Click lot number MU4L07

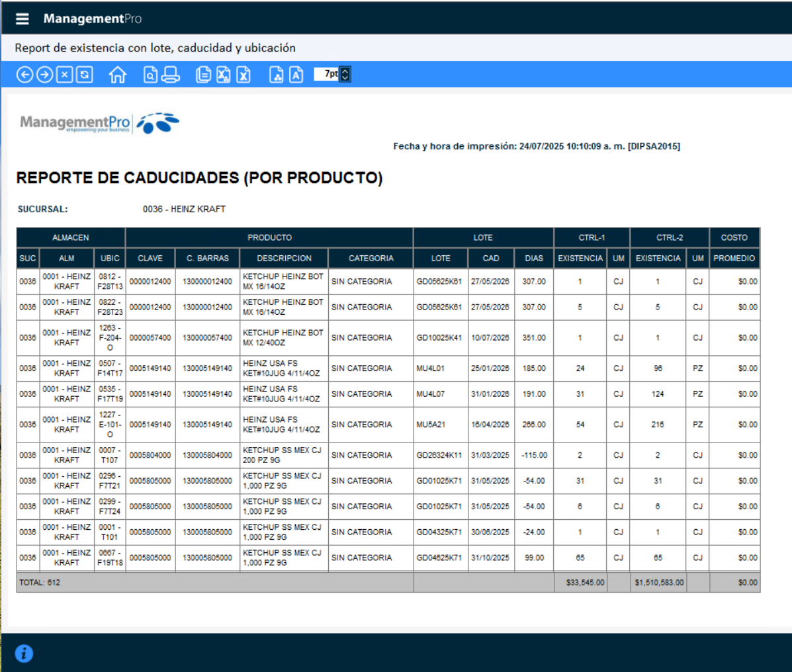pyautogui.click(x=439, y=394)
